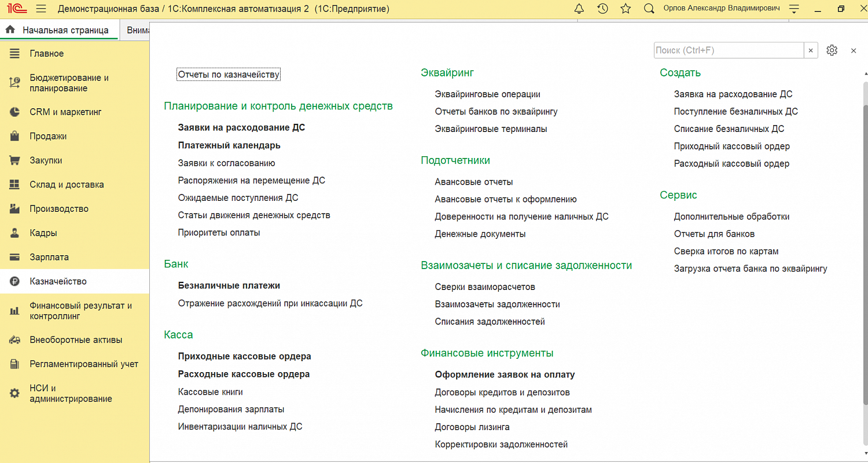
Task: Click into the Поиск (Ctrl+F) field
Action: click(729, 50)
